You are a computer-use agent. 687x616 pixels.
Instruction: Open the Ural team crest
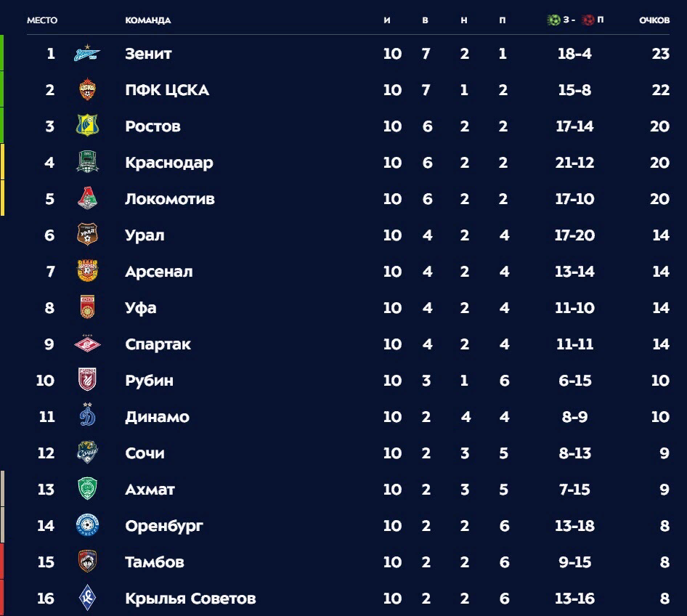coord(87,235)
